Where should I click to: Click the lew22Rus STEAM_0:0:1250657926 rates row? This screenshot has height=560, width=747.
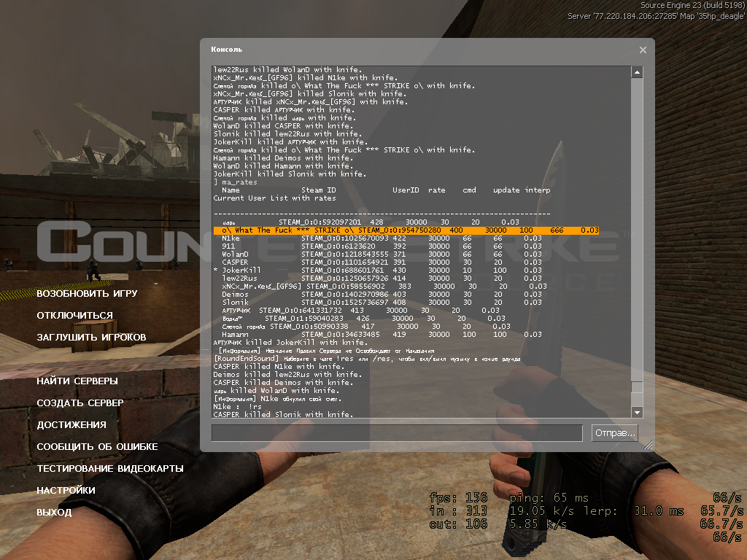coord(382,278)
